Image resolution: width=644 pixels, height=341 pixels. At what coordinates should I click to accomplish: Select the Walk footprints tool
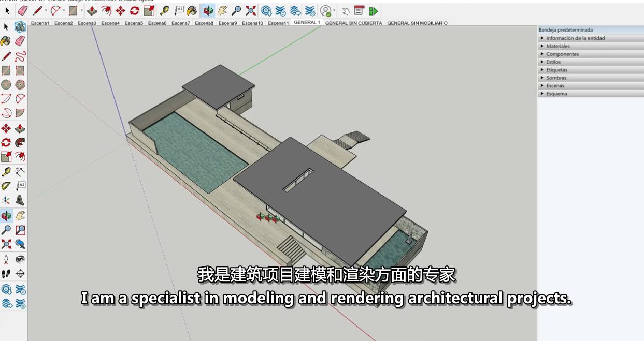click(6, 273)
